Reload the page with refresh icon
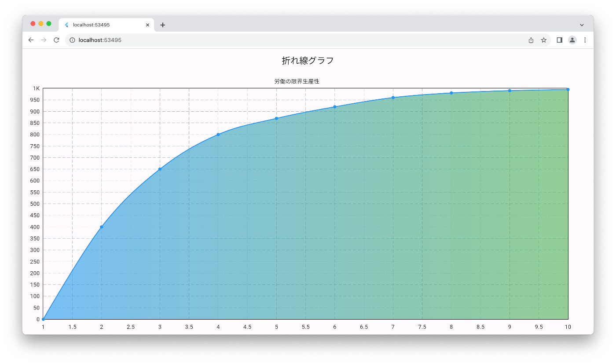616x364 pixels. click(56, 40)
